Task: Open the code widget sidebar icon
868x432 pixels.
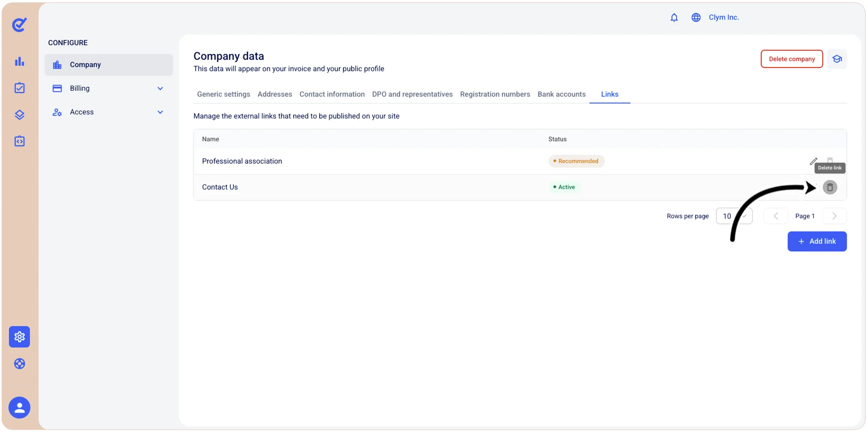Action: point(19,141)
